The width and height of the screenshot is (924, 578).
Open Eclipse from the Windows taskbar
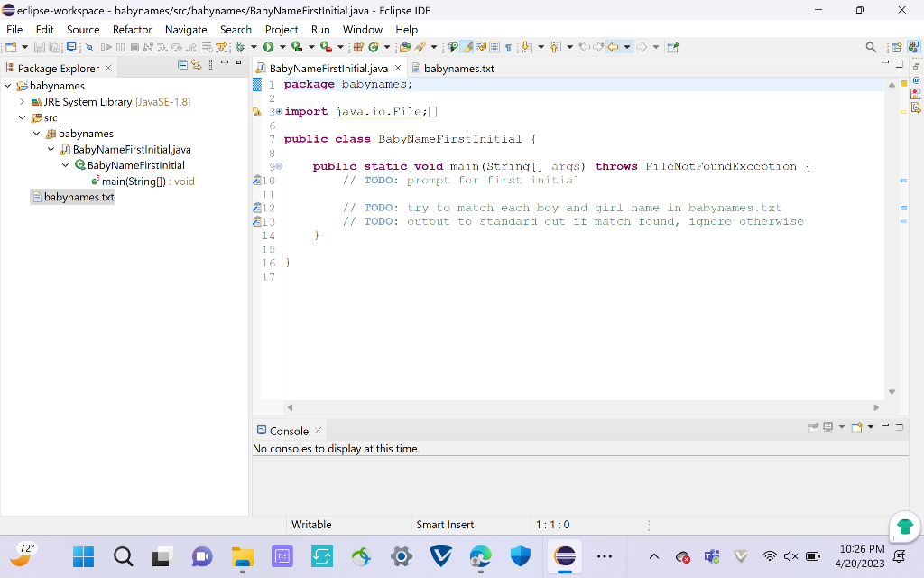(565, 556)
